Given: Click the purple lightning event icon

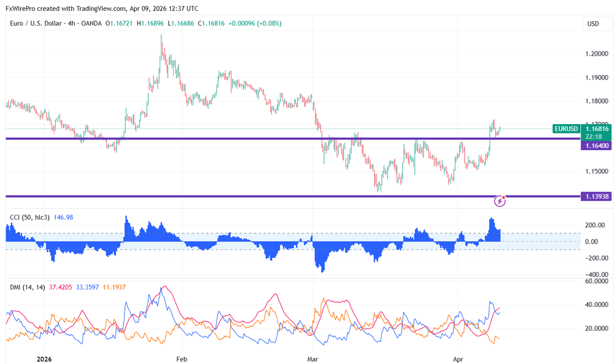Looking at the screenshot, I should click(499, 201).
